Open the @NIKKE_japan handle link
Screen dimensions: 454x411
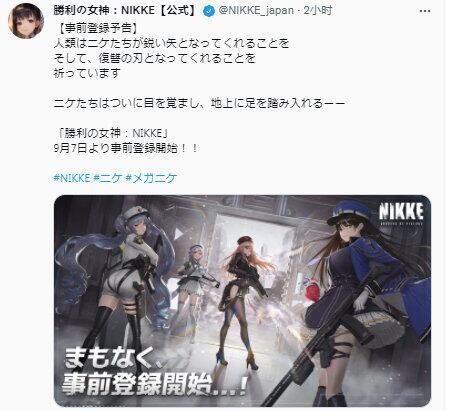click(256, 11)
